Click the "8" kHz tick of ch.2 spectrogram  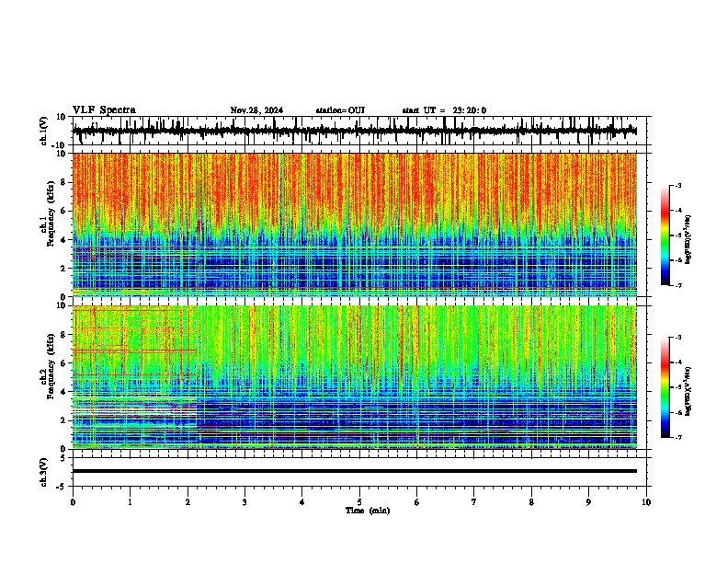coord(64,335)
